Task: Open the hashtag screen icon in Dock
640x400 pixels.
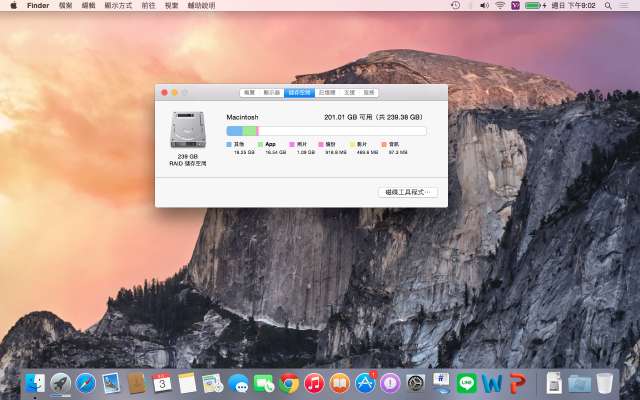Action: click(441, 384)
